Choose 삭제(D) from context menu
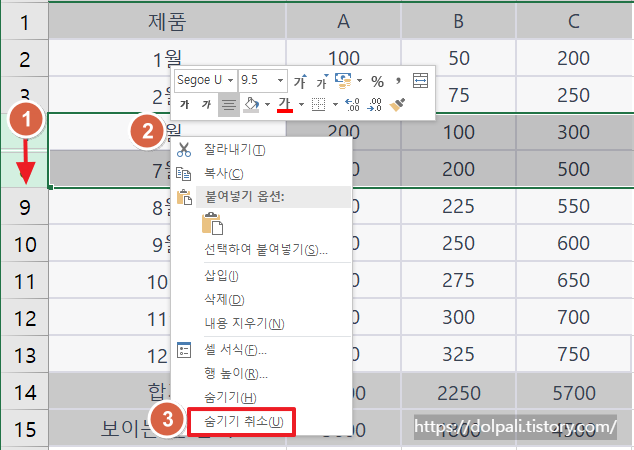Screen dimensions: 634x450 [x=262, y=300]
